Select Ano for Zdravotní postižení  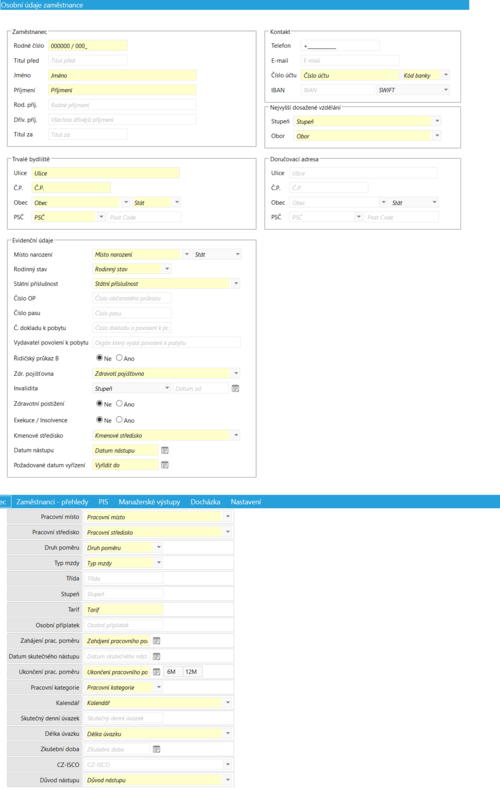click(119, 404)
